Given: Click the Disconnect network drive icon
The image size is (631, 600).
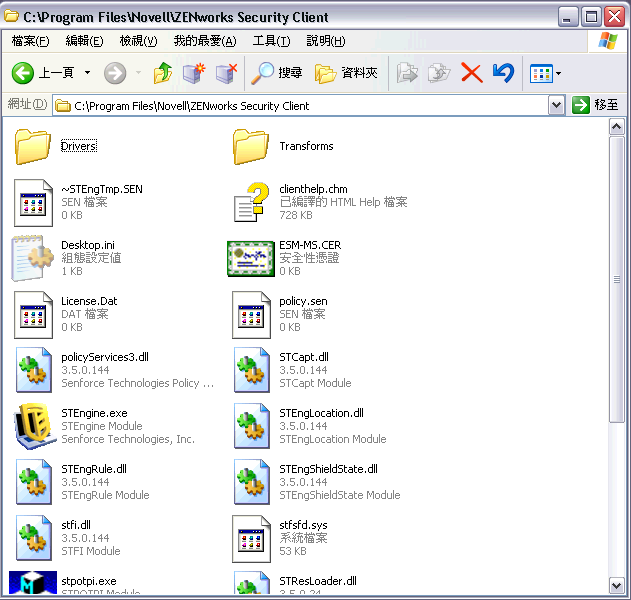Looking at the screenshot, I should tap(226, 73).
